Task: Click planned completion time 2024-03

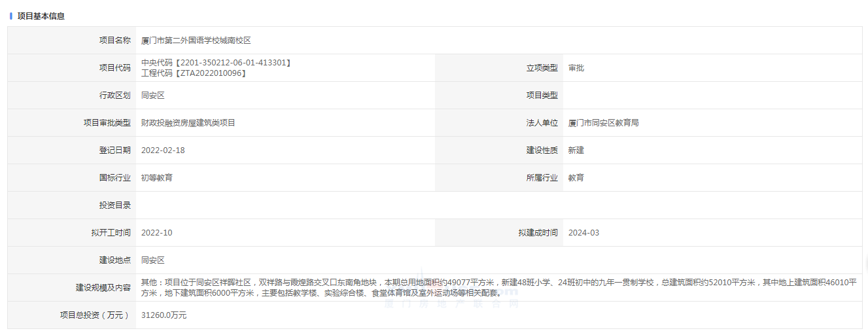Action: coord(583,233)
